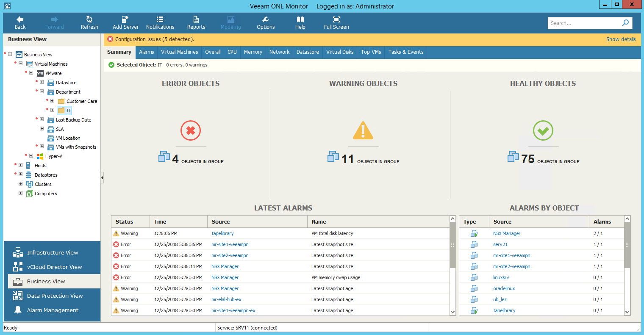The image size is (644, 335).
Task: Expand the Clusters tree node
Action: (21, 184)
